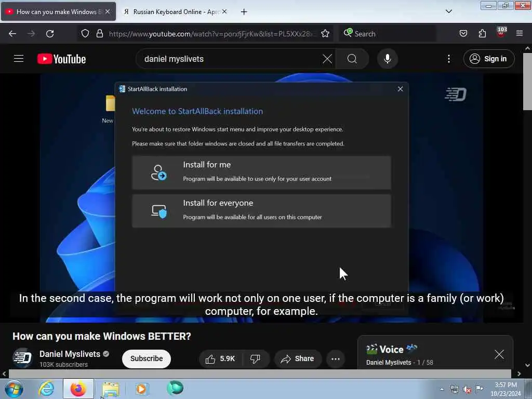Show hidden tray icons arrow
Screen dimensions: 532x399
(x=442, y=389)
